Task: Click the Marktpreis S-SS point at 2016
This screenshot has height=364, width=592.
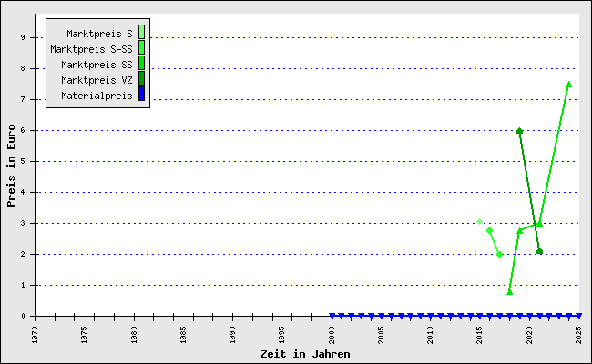Action: point(490,230)
